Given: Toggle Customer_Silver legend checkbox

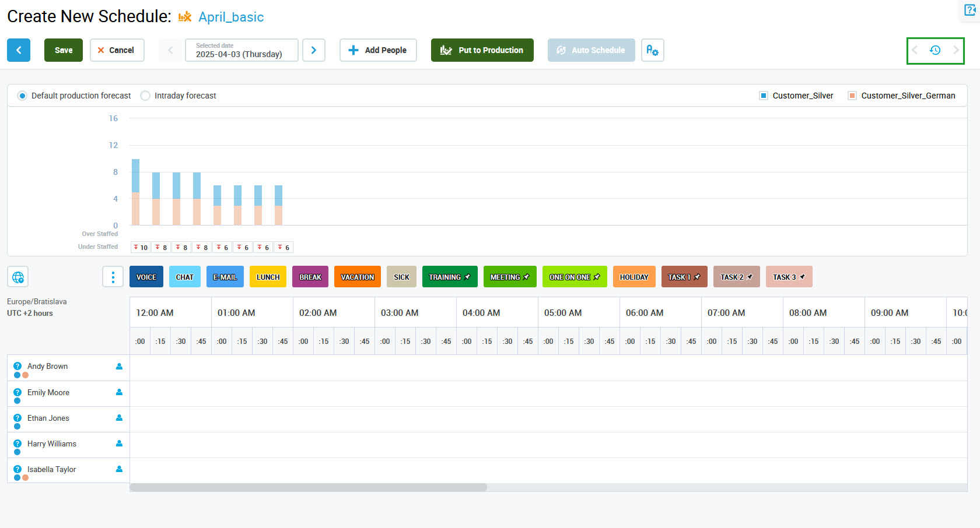Looking at the screenshot, I should [763, 96].
